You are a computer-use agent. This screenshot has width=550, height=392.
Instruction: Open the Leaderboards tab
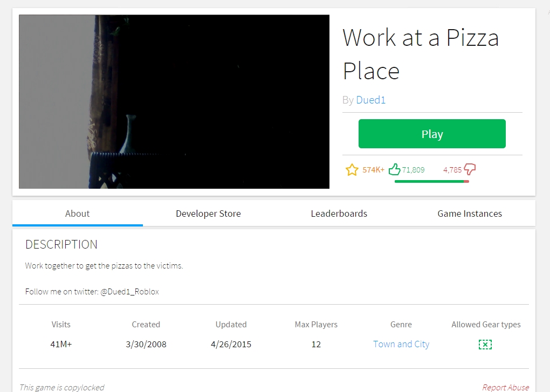[x=339, y=214]
